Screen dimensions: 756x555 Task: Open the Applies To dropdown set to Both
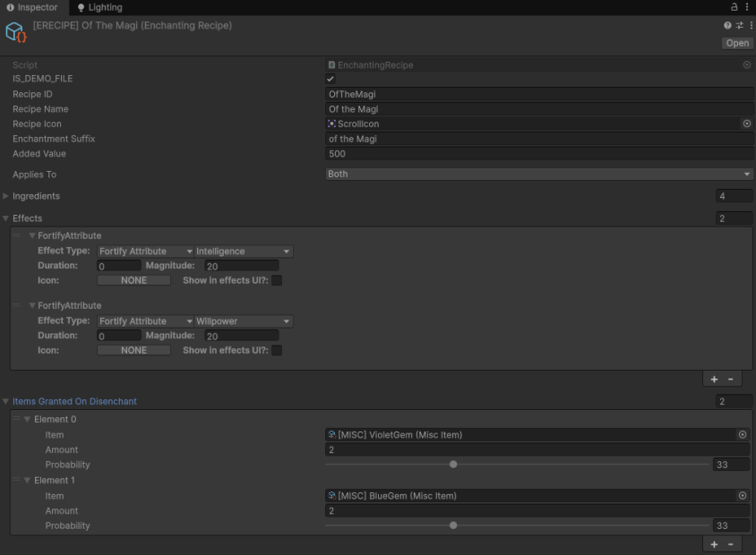click(539, 174)
